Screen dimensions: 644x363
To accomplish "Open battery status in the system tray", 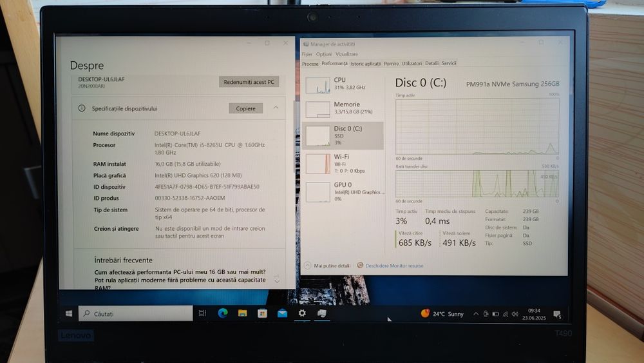I will pyautogui.click(x=495, y=314).
